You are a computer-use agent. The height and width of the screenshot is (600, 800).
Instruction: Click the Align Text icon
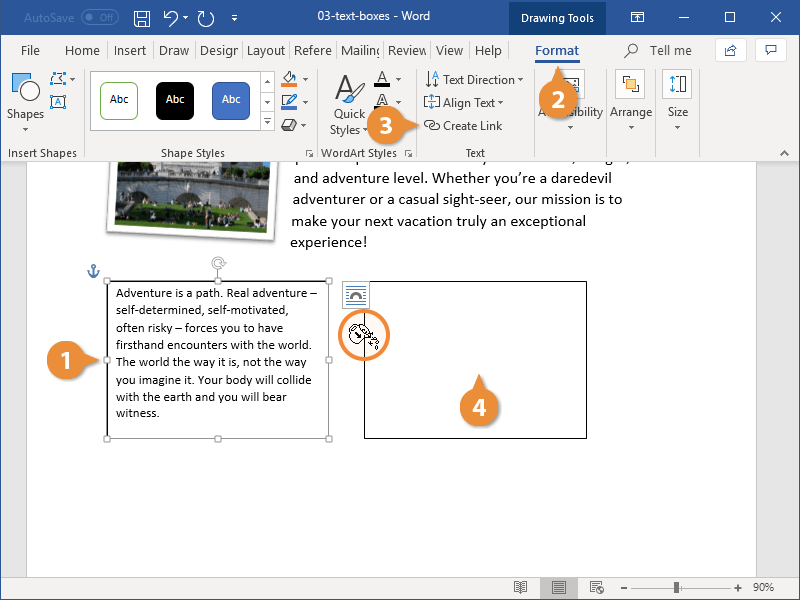pos(466,102)
